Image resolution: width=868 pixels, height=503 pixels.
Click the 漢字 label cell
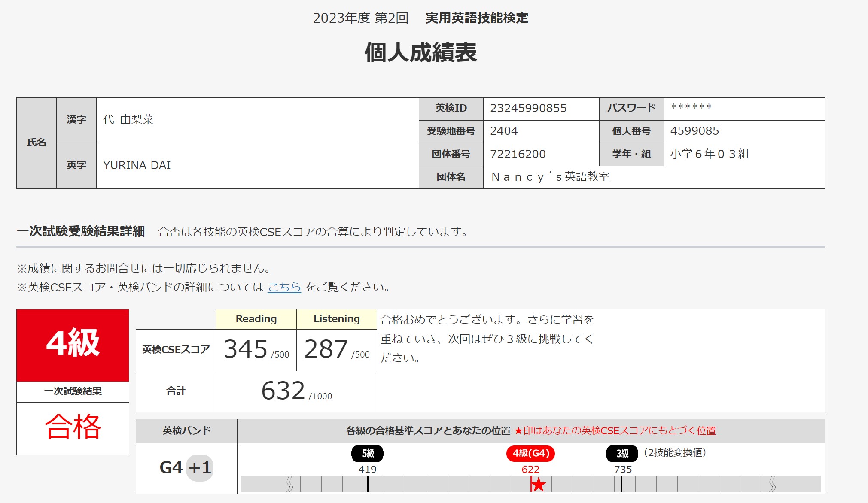click(76, 120)
